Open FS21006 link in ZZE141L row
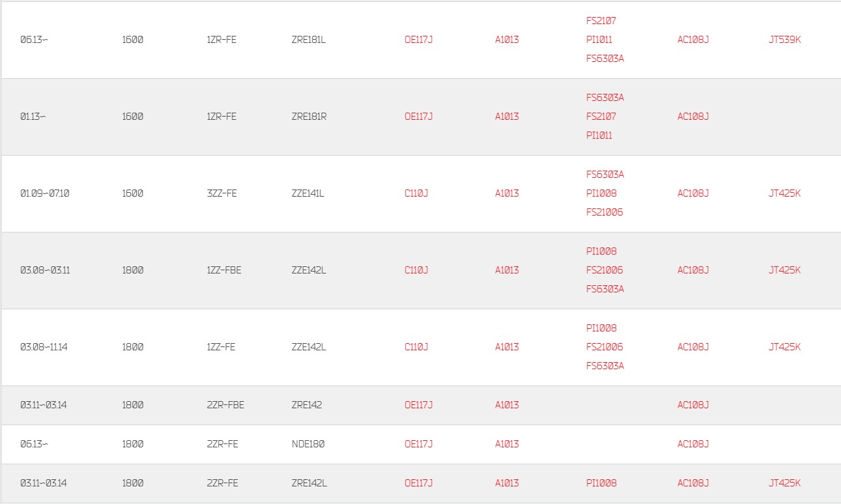Viewport: 841px width, 504px height. click(605, 212)
